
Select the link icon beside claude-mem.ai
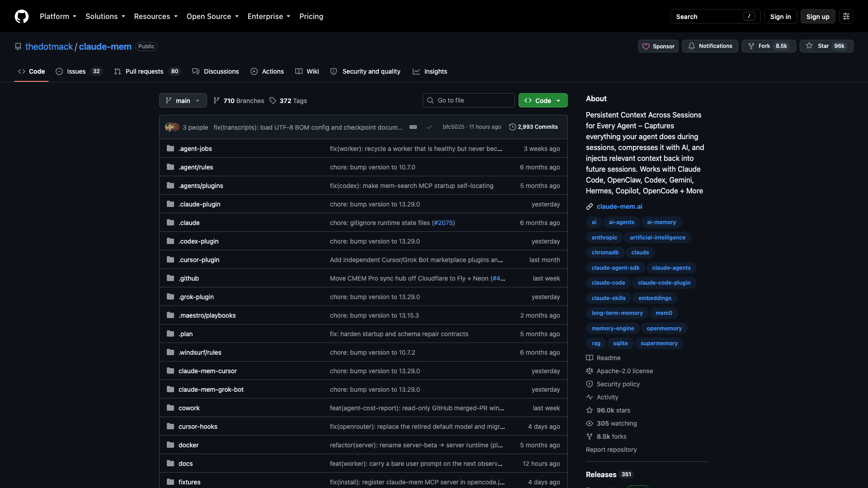pyautogui.click(x=590, y=206)
